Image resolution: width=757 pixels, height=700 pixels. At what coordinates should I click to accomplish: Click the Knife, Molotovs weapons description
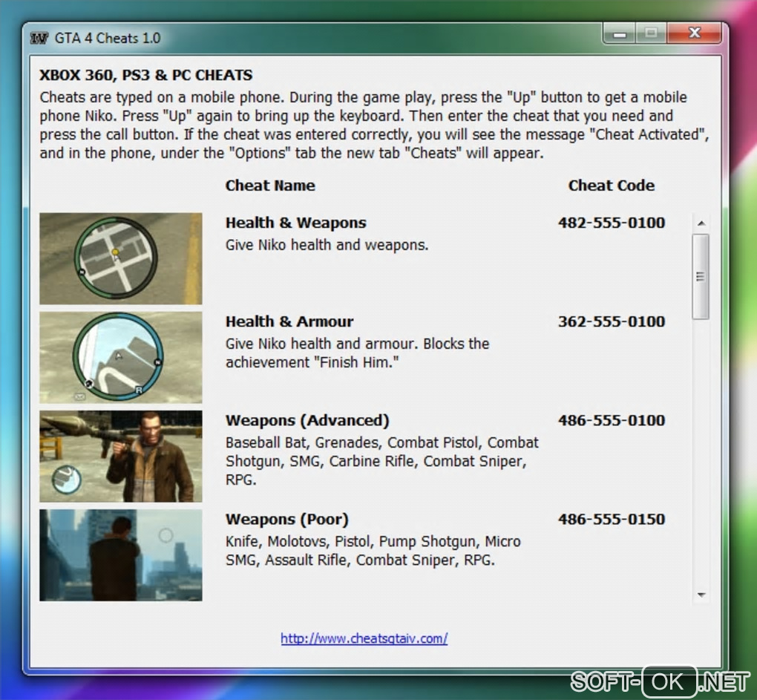pos(373,551)
